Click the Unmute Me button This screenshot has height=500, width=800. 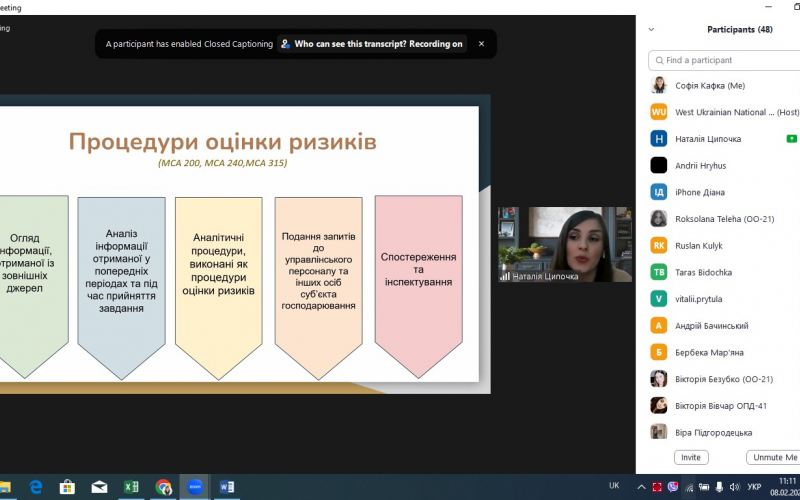[773, 457]
